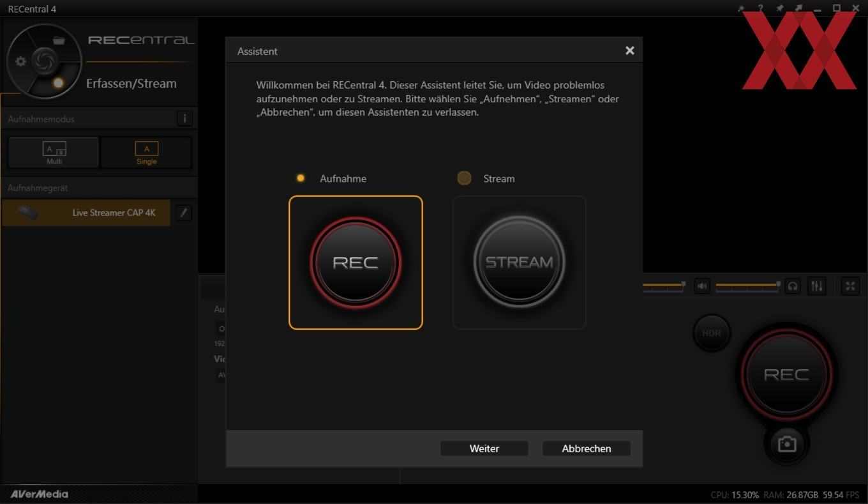Close the Assistent dialog

pyautogui.click(x=630, y=50)
